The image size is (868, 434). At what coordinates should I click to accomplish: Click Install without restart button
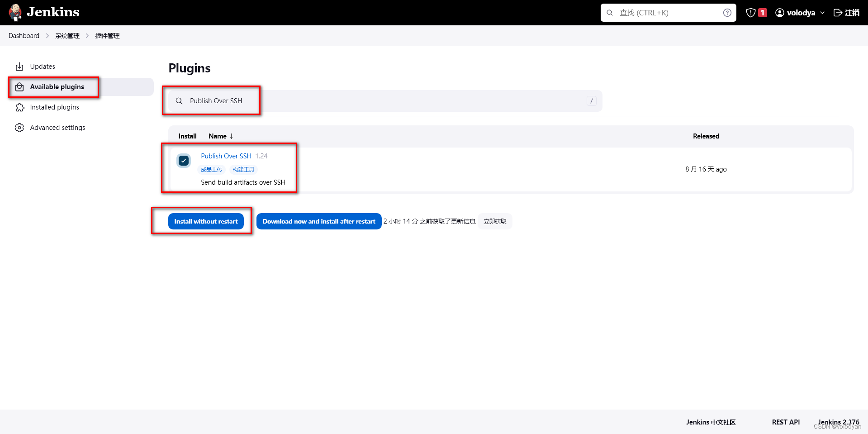click(206, 221)
